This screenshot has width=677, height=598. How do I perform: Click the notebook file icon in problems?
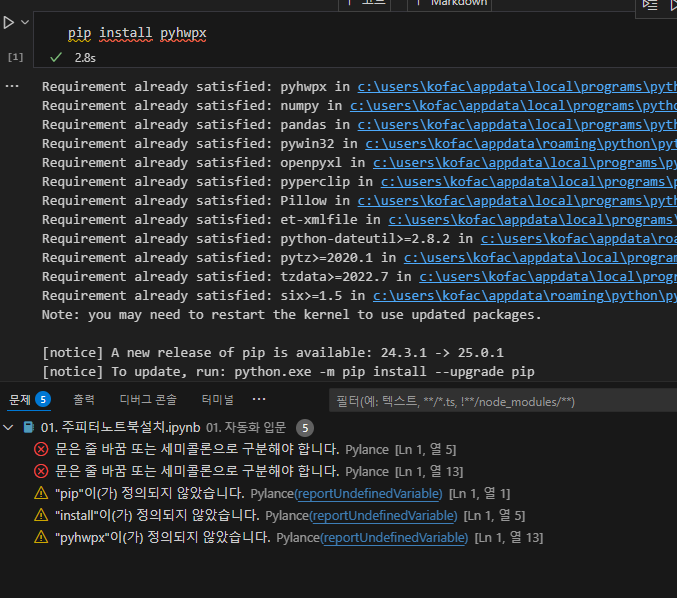28,427
